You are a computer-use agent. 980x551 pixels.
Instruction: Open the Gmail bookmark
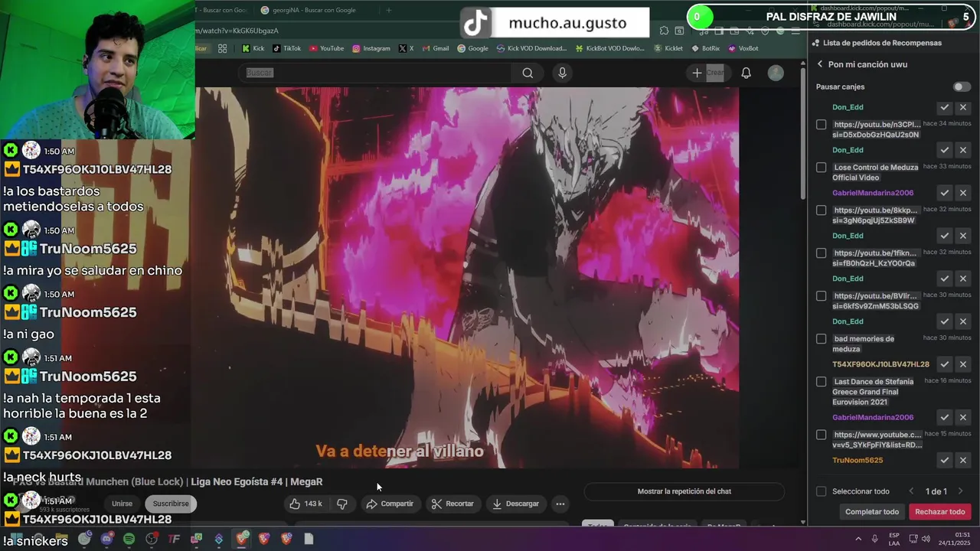click(435, 48)
